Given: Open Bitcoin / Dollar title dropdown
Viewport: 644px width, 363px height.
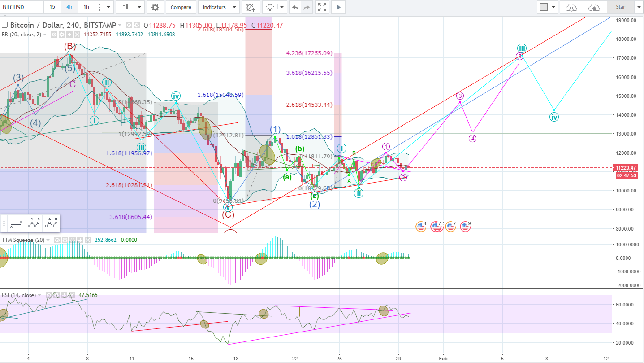Looking at the screenshot, I should tap(119, 26).
